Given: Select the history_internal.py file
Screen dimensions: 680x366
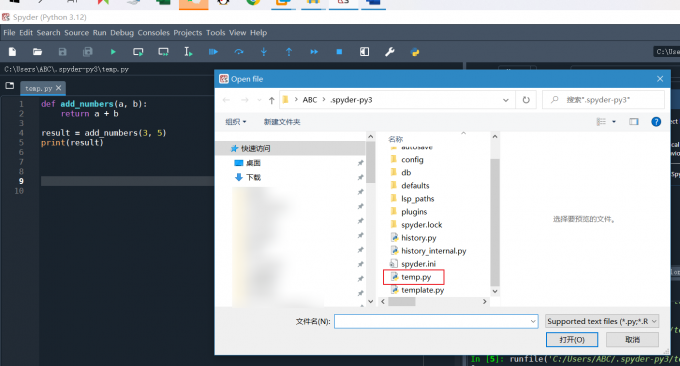Looking at the screenshot, I should 433,251.
